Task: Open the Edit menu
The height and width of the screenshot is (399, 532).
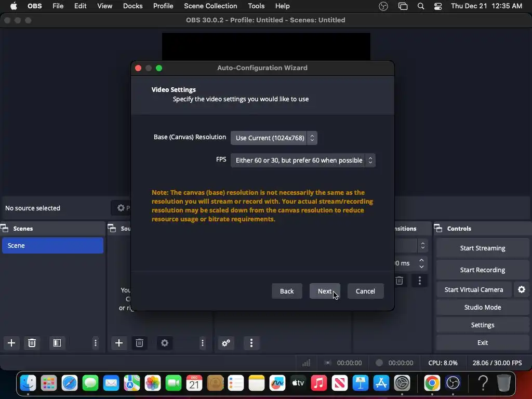Action: pos(81,6)
